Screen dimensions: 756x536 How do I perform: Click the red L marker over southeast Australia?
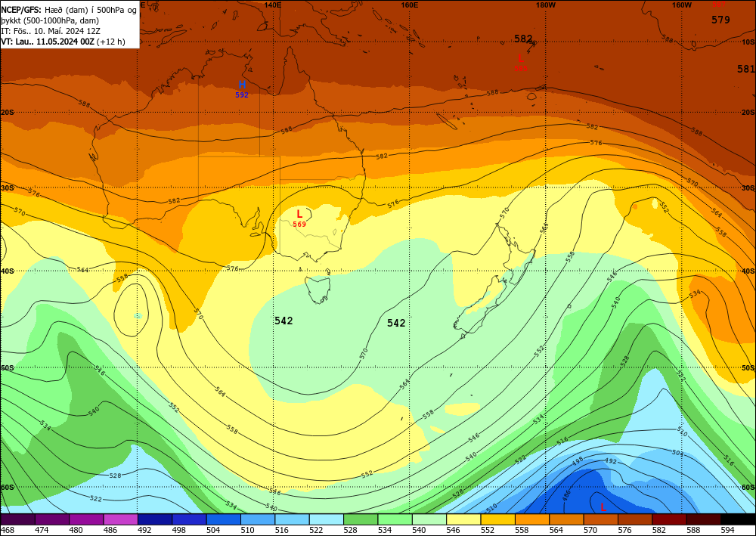299,213
